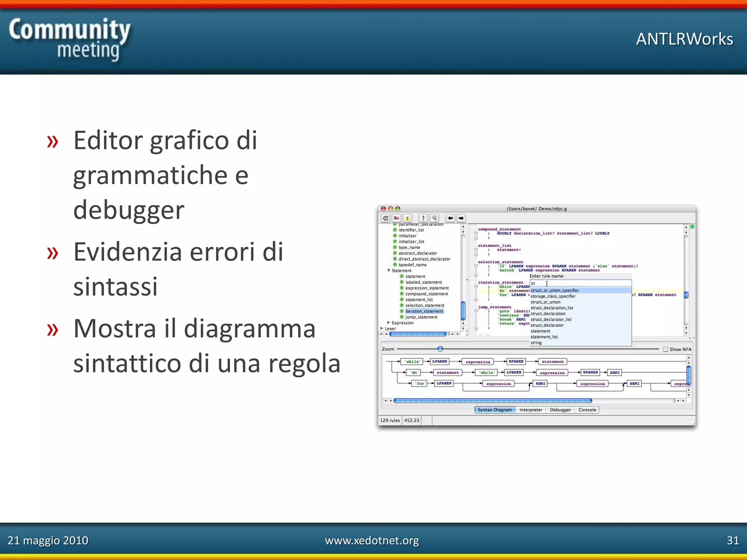Click the green P icon beside selection_statement

[x=402, y=305]
